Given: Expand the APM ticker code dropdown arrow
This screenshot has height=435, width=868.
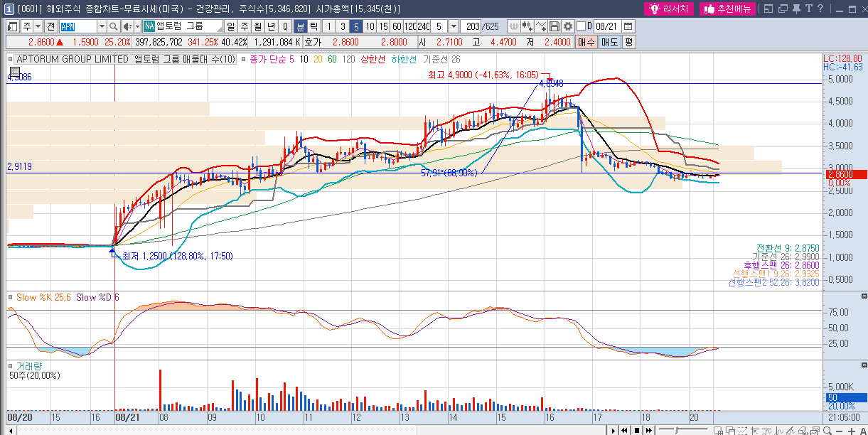Looking at the screenshot, I should [102, 26].
